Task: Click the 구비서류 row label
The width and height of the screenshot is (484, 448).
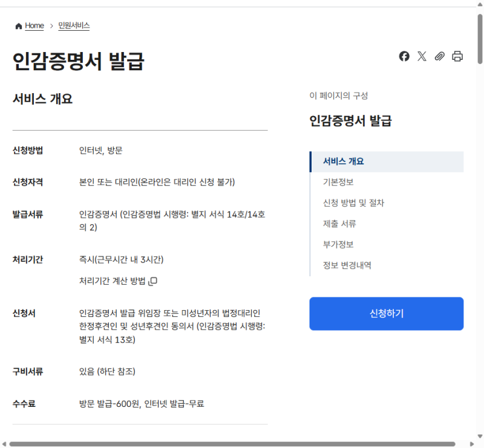Action: (28, 371)
